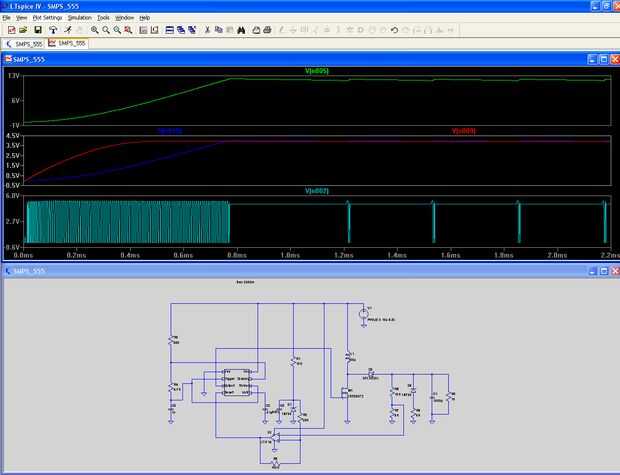Click the Open file folder icon

coord(23,31)
